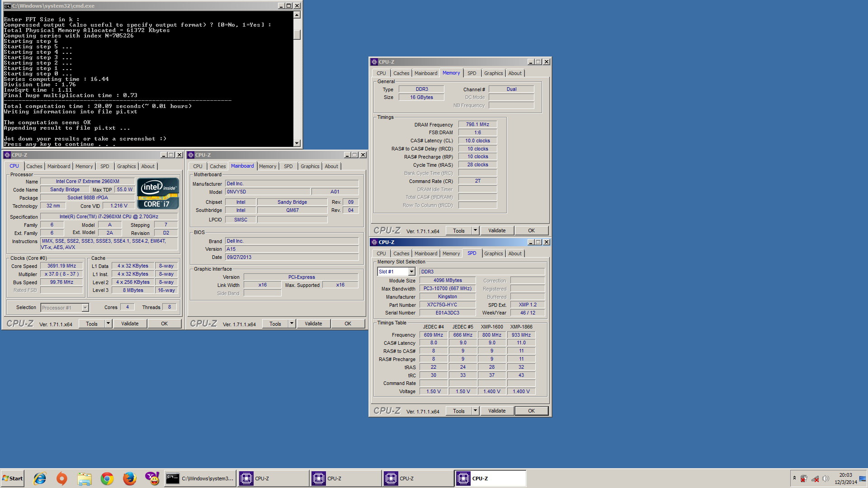Click Validate in CPU window
The width and height of the screenshot is (868, 488).
coord(130,324)
